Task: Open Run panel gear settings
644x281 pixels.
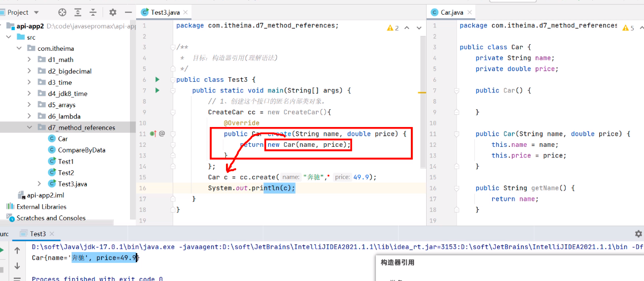Action: [638, 234]
